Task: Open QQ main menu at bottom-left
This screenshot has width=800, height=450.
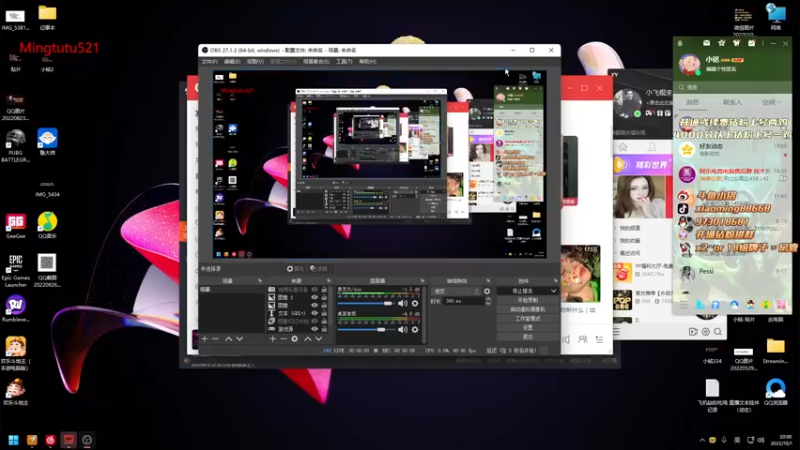Action: click(684, 305)
